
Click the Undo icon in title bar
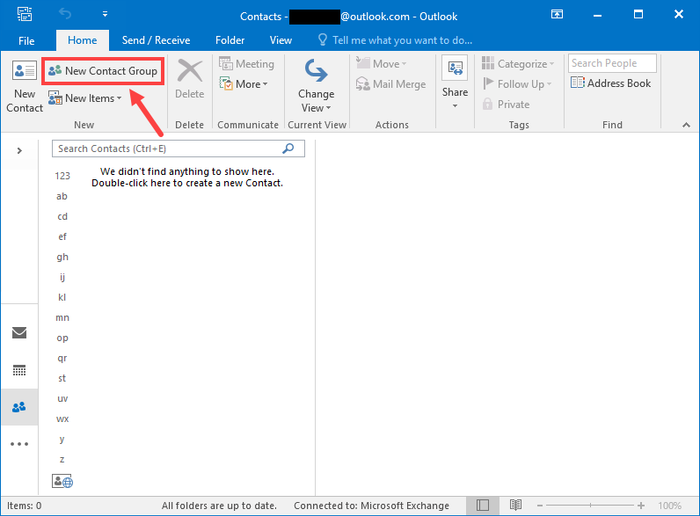click(x=66, y=16)
